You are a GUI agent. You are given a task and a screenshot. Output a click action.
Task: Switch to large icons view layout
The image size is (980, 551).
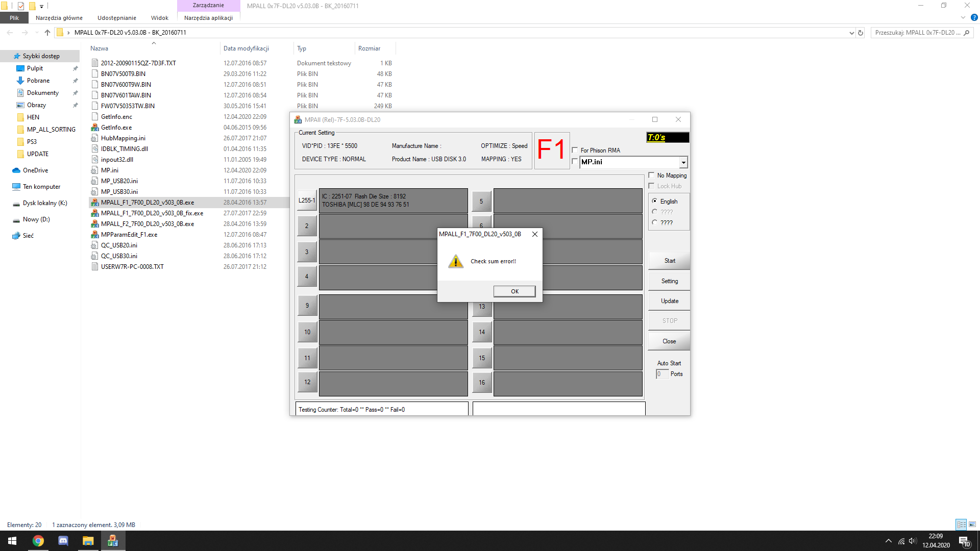tap(972, 524)
